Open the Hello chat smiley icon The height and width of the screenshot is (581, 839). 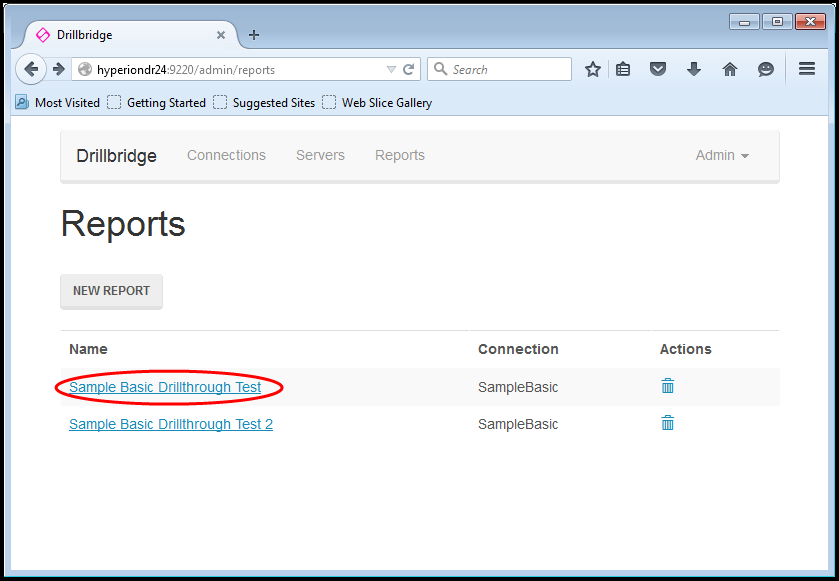click(x=766, y=70)
